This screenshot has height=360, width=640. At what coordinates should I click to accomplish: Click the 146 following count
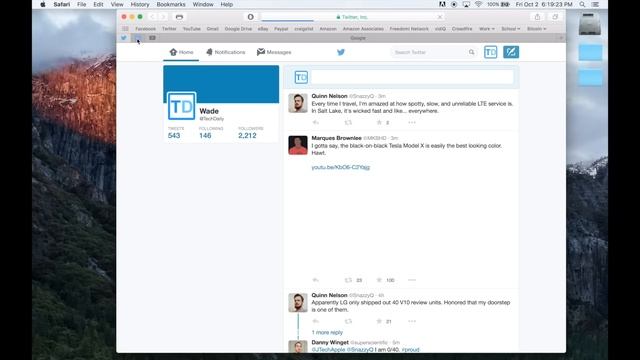click(205, 136)
